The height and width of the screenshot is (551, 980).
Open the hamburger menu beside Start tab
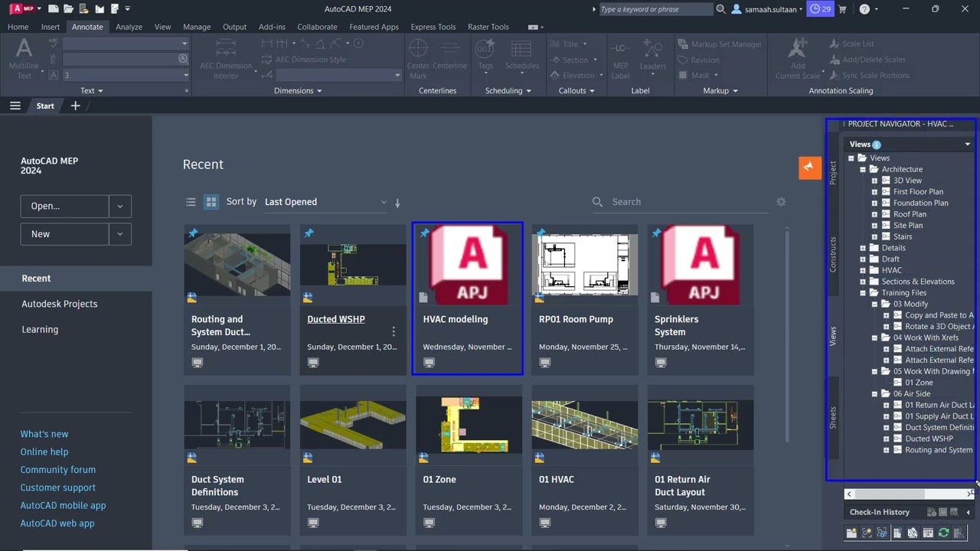pos(15,106)
